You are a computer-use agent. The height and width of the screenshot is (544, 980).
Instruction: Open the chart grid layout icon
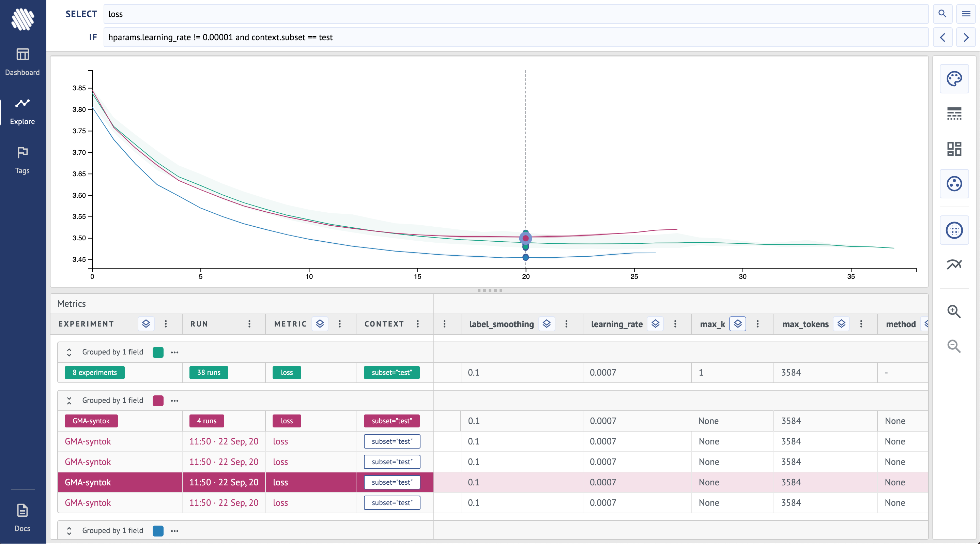coord(954,149)
